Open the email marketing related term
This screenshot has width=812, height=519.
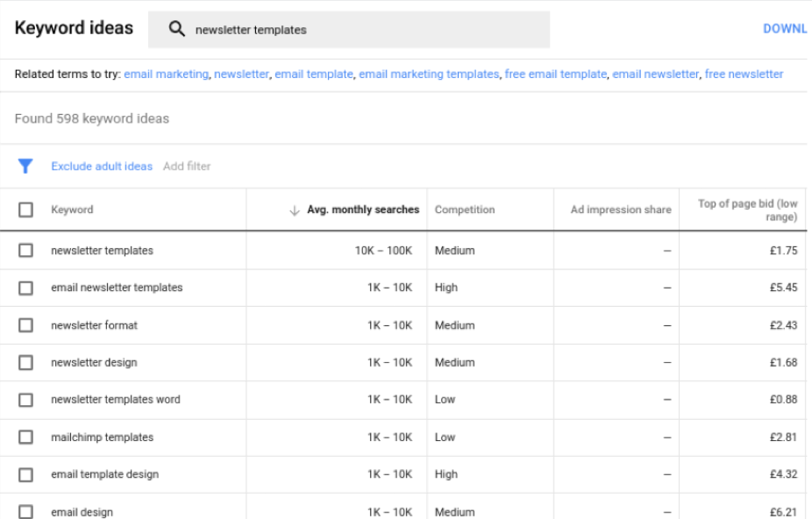click(x=165, y=75)
